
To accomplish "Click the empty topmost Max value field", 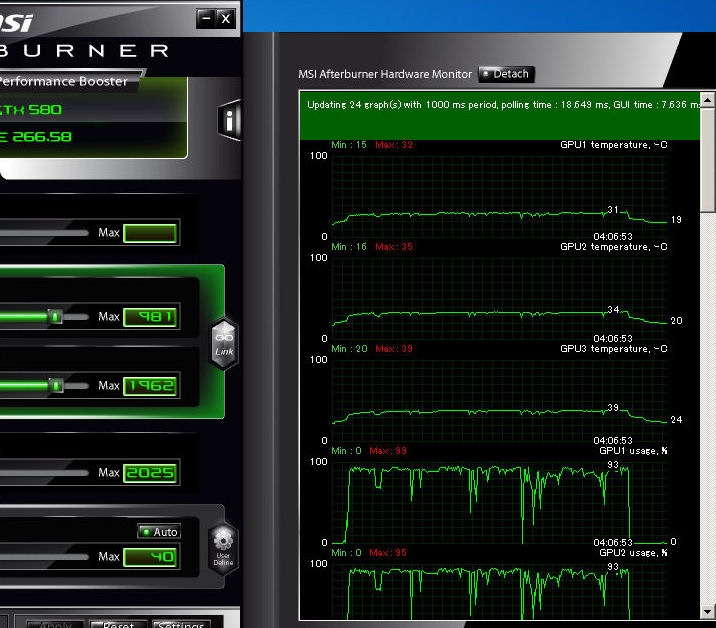I will point(150,233).
